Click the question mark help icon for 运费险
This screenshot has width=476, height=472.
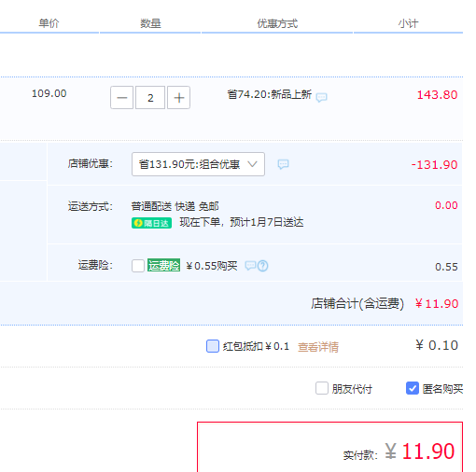coord(263,266)
